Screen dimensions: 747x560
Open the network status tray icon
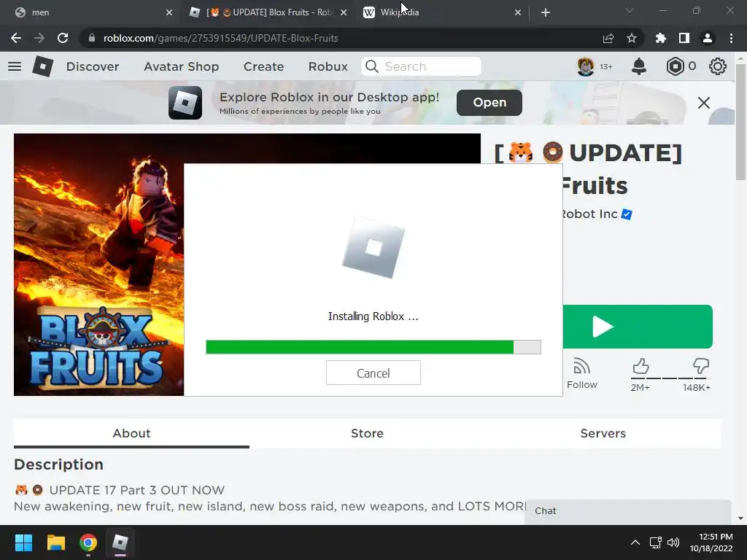pos(655,542)
